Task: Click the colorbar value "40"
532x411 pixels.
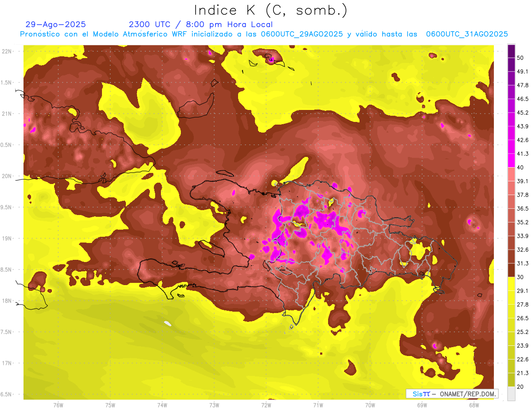Action: pos(520,168)
